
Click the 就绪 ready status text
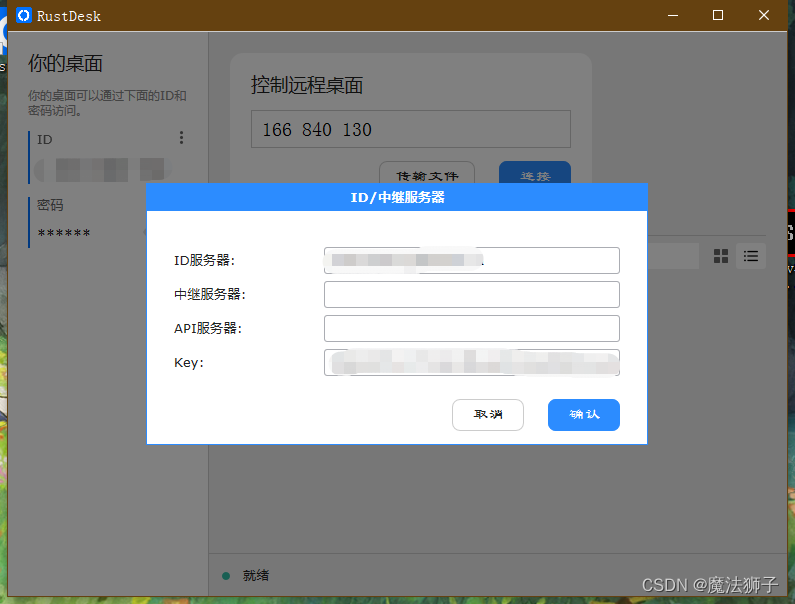coord(256,575)
